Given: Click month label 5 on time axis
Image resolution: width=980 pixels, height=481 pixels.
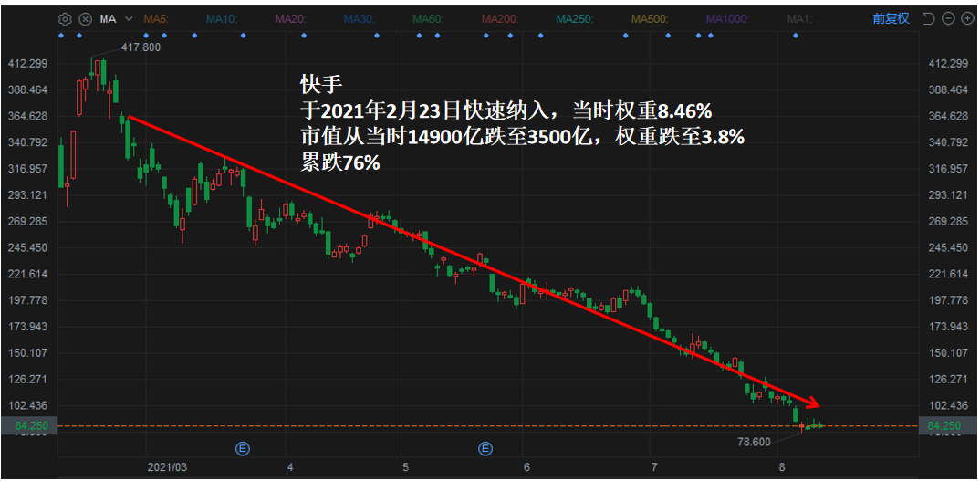Looking at the screenshot, I should 406,467.
